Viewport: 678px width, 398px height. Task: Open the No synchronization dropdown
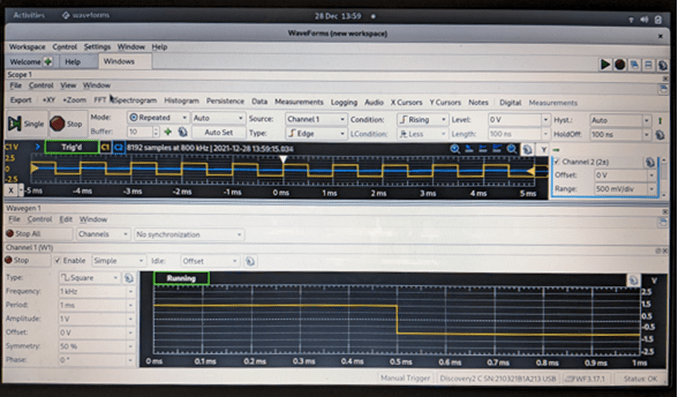click(x=189, y=234)
